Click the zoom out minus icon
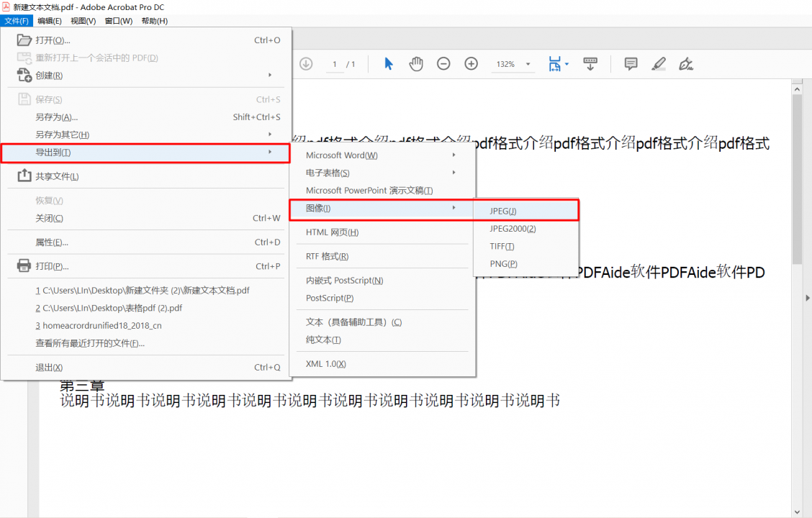Viewport: 812px width, 518px height. tap(443, 63)
